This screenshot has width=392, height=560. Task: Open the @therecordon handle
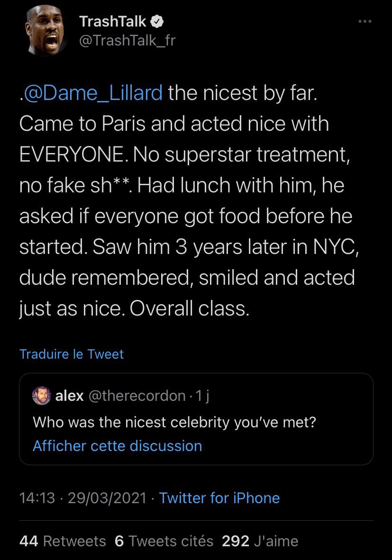point(137,396)
